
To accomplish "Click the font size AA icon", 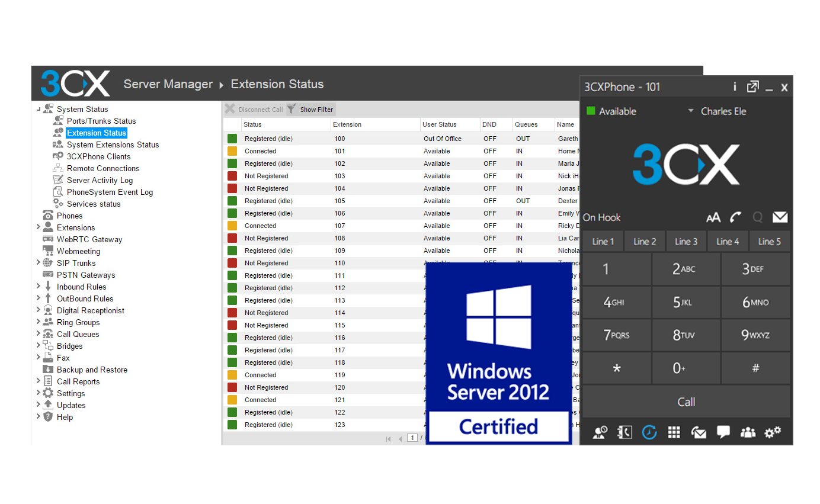I will 713,217.
